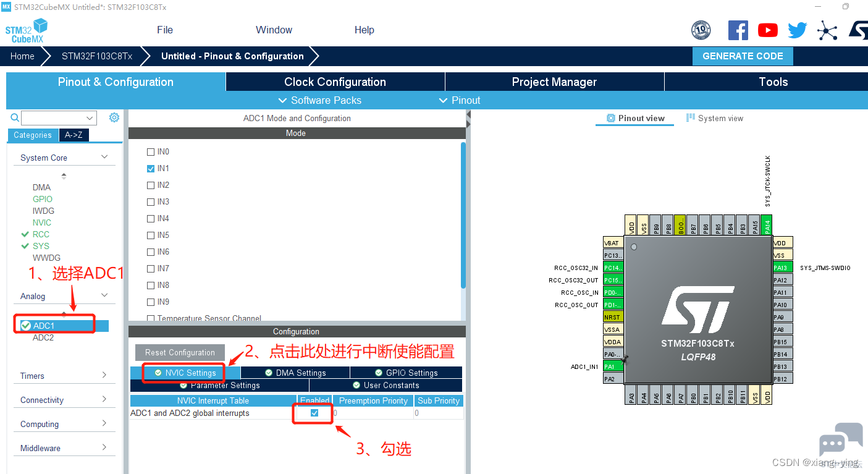Enable ADC channel IN3
868x474 pixels.
(151, 202)
